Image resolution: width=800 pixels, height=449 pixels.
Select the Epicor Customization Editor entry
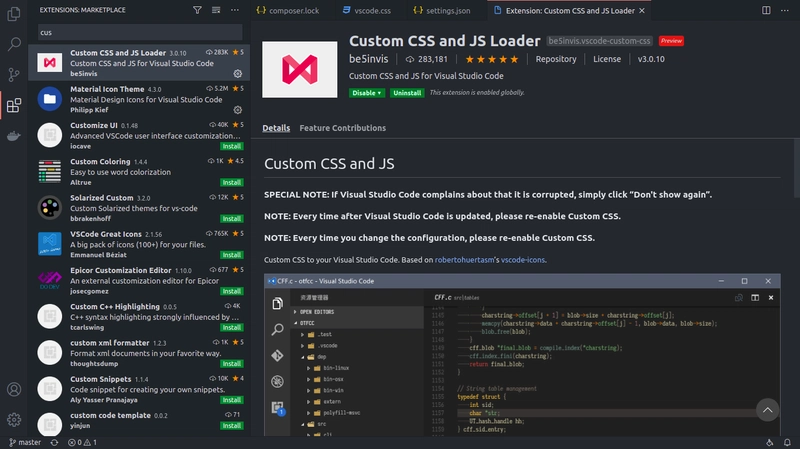click(x=139, y=280)
